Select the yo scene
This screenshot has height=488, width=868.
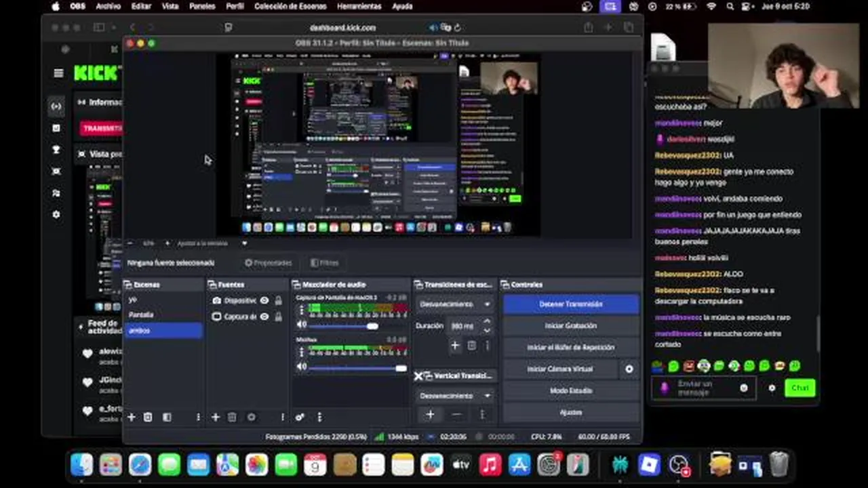click(x=163, y=299)
